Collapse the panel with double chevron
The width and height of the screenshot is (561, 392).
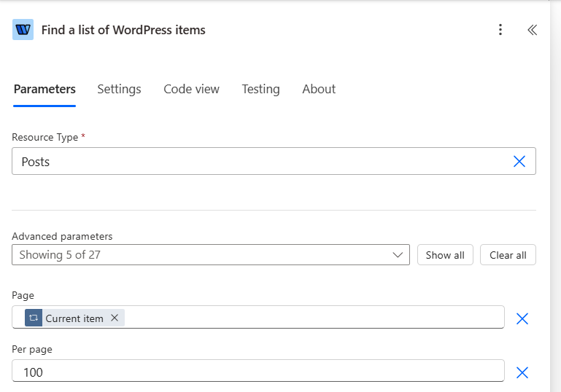tap(532, 30)
